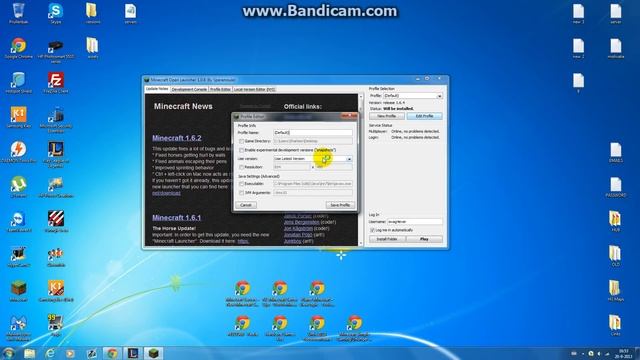Open the Minecraft 1.6.1 news link
Viewport: 640px width, 360px height.
point(176,218)
